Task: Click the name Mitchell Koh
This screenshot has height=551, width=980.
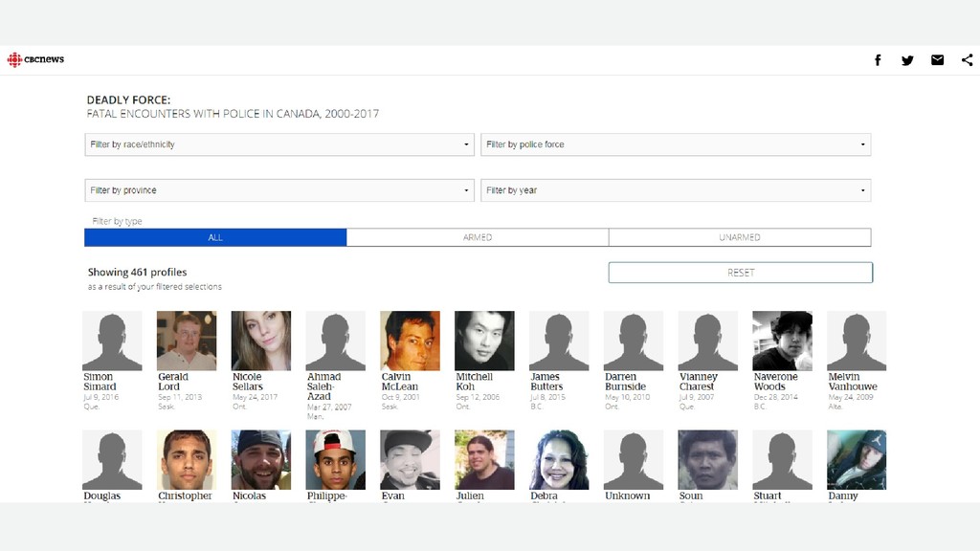Action: (x=475, y=382)
